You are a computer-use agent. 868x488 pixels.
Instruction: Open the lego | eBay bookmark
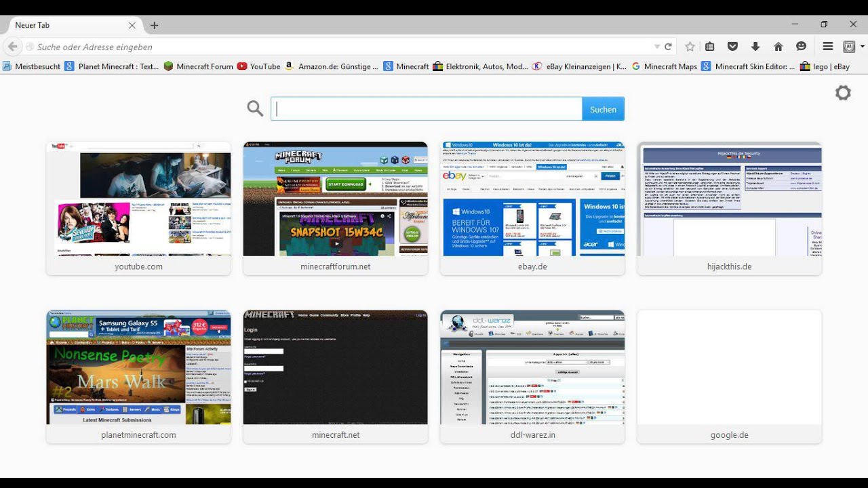click(x=825, y=66)
